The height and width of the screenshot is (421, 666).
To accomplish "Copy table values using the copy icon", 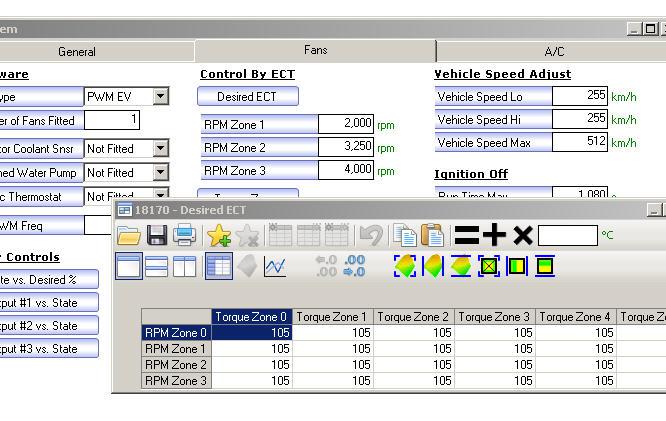I will pyautogui.click(x=405, y=235).
